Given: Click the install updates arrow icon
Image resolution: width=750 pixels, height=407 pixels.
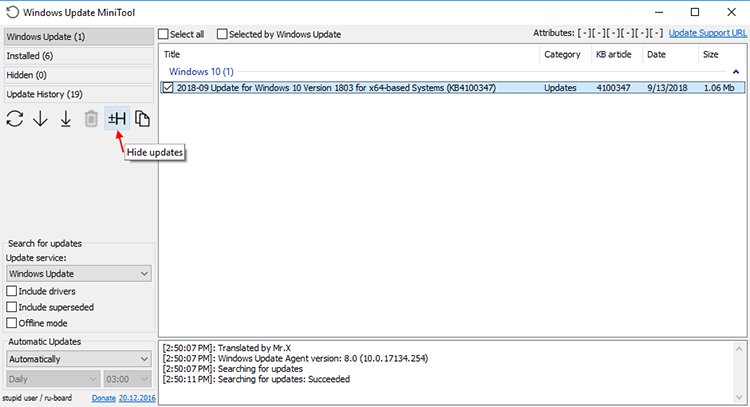Looking at the screenshot, I should [x=66, y=119].
